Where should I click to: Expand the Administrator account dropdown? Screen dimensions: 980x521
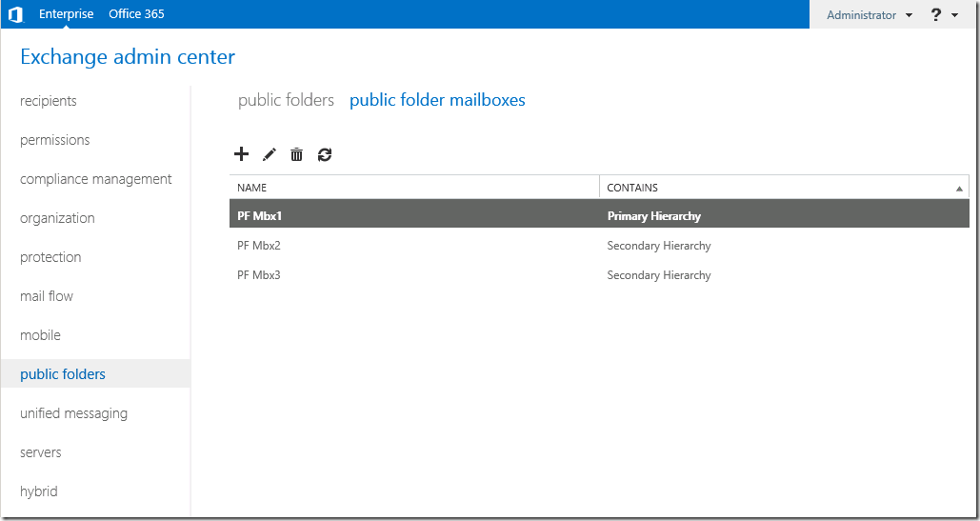(x=870, y=15)
